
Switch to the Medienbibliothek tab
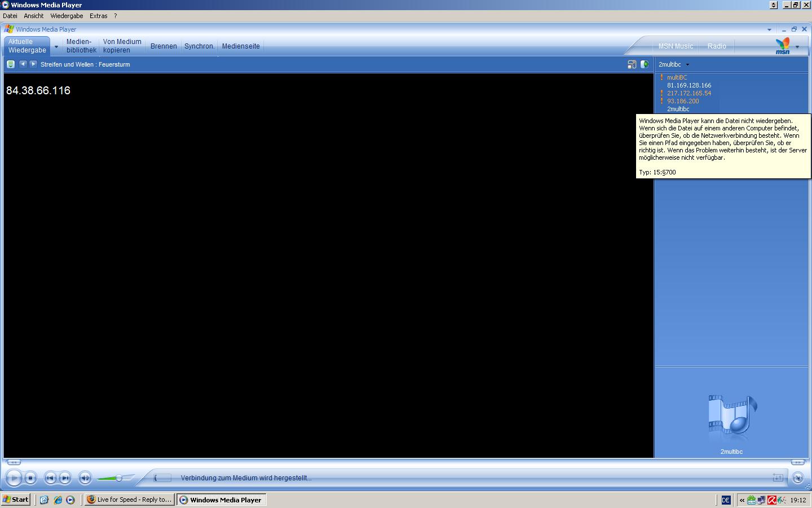coord(81,46)
